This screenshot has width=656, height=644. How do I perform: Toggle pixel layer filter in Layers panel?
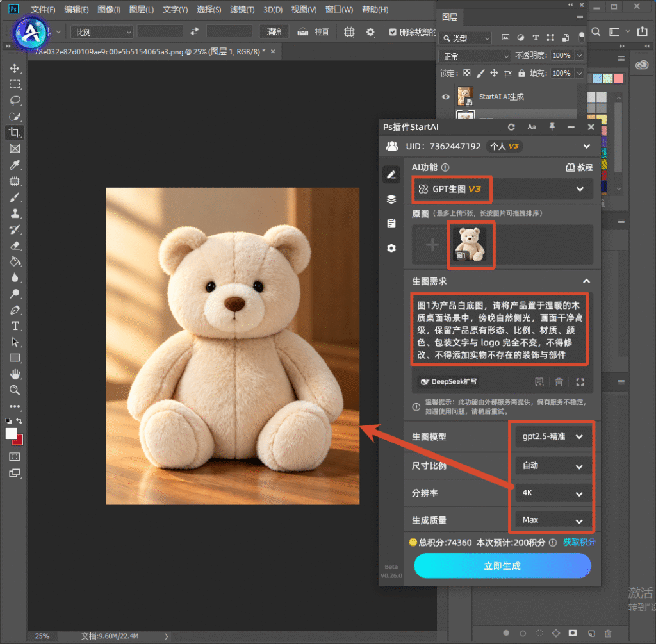click(505, 38)
